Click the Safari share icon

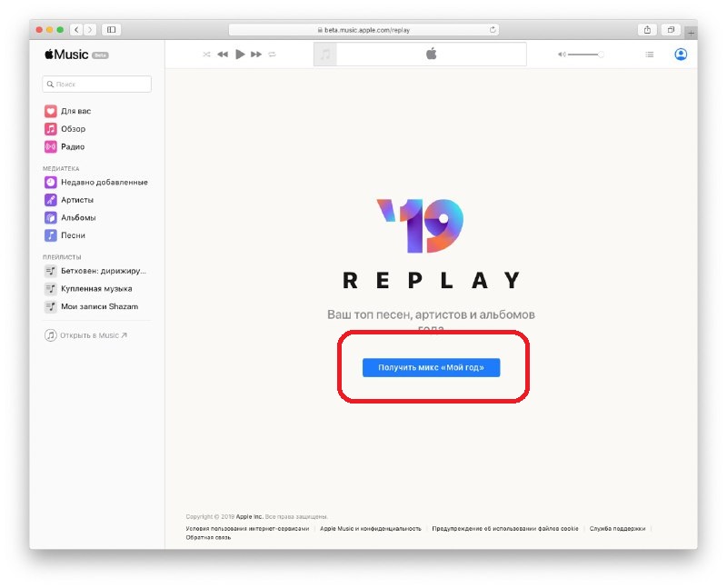(x=647, y=30)
